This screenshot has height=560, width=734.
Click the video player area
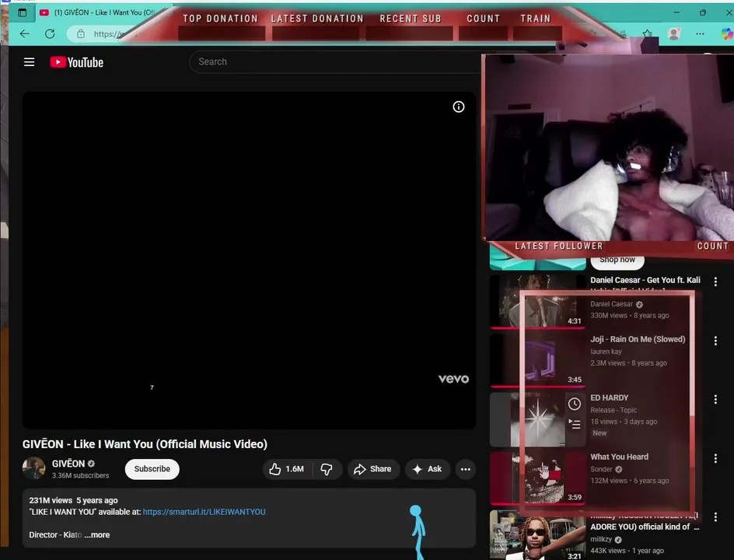(x=249, y=260)
